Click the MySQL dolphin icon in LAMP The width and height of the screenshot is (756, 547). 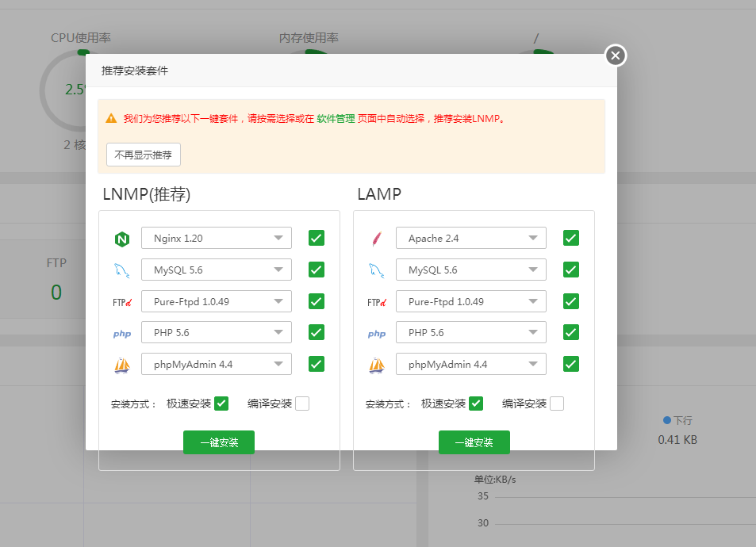click(x=377, y=270)
